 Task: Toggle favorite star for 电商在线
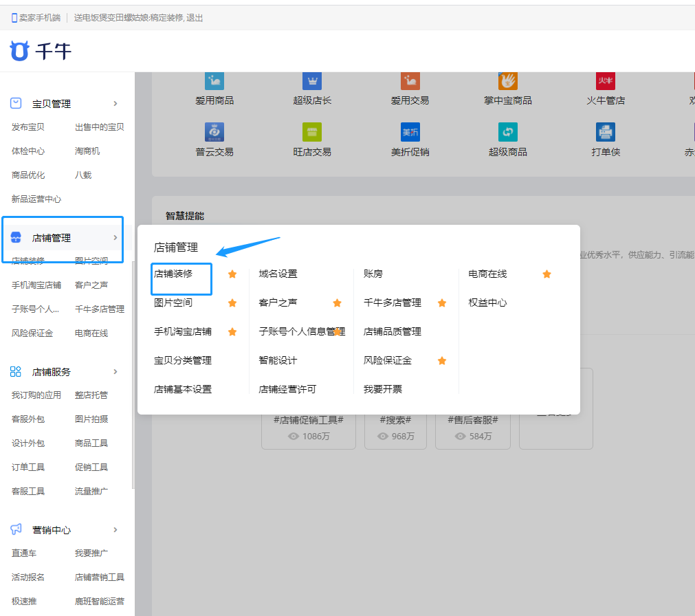547,274
